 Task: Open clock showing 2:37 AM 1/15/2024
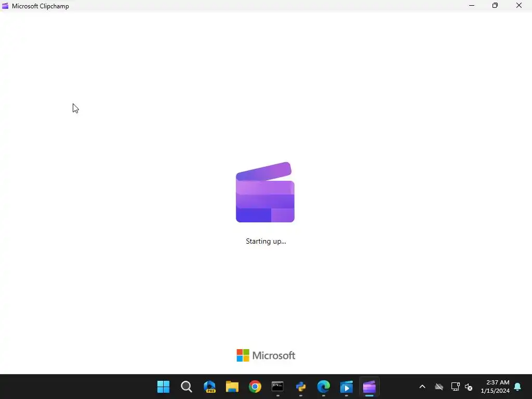(495, 387)
